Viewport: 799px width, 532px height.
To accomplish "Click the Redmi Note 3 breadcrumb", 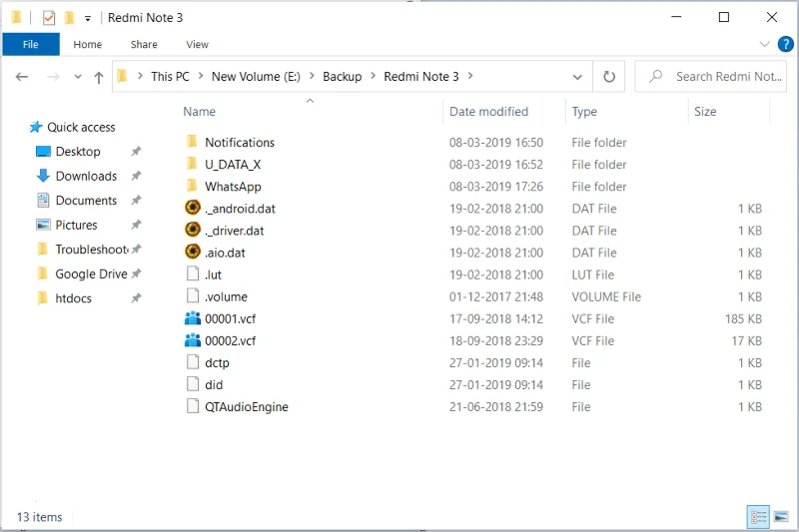I will pyautogui.click(x=420, y=77).
